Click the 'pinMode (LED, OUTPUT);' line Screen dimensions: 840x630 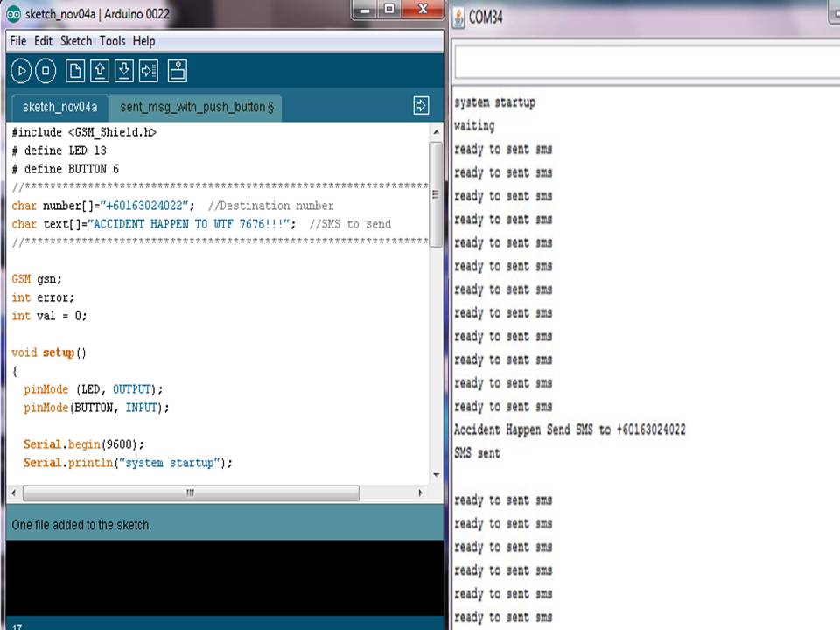[x=94, y=389]
